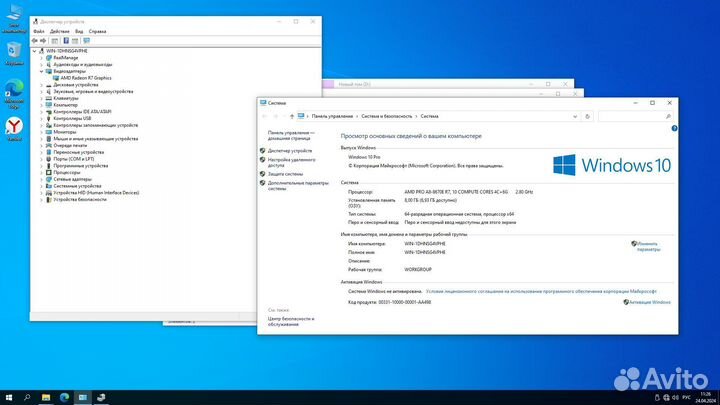The width and height of the screenshot is (720, 405).
Task: Select Устройства HID (Human Interface Devices) row
Action: [x=96, y=193]
